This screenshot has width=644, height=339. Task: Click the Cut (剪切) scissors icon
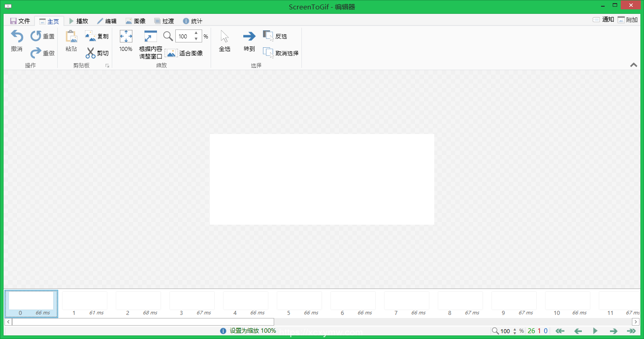(90, 53)
